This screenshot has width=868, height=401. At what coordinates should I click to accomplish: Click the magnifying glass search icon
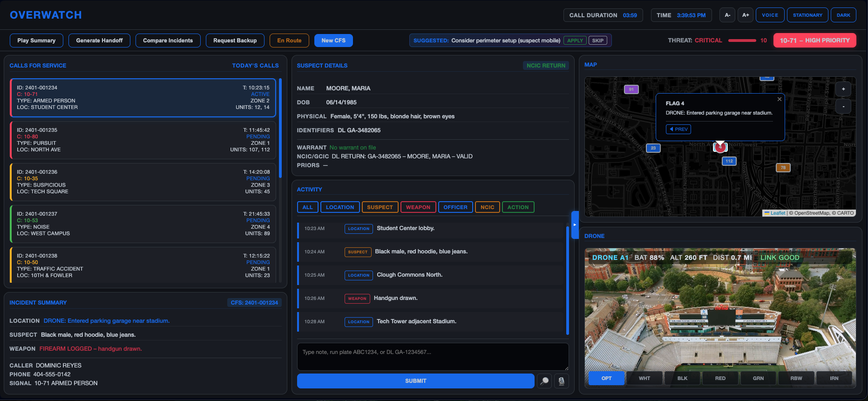point(544,381)
